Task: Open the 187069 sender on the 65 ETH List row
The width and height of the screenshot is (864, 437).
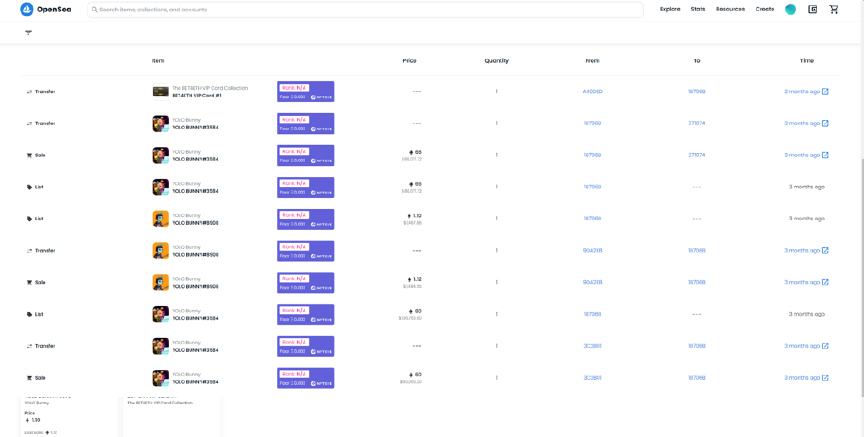Action: point(592,187)
